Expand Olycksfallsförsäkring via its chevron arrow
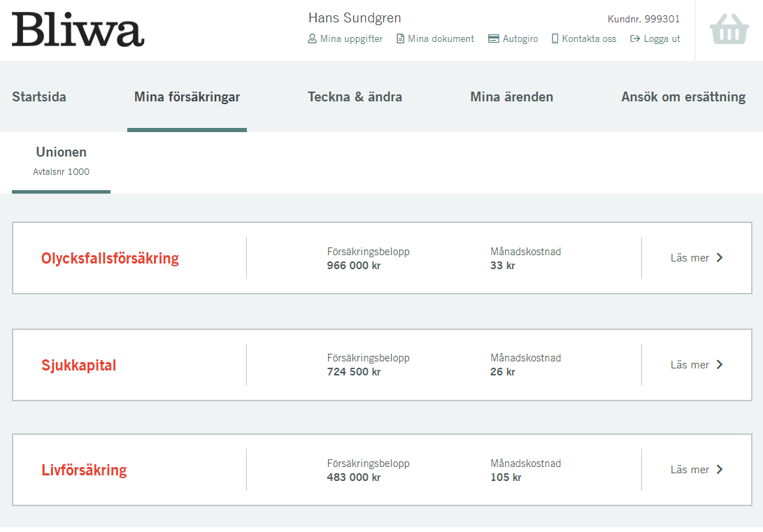The image size is (763, 532). [720, 258]
